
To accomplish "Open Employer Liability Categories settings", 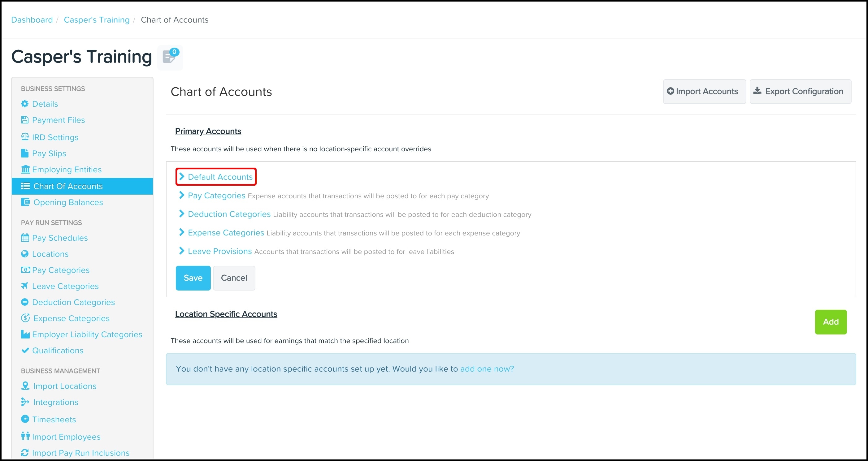I will coord(87,334).
